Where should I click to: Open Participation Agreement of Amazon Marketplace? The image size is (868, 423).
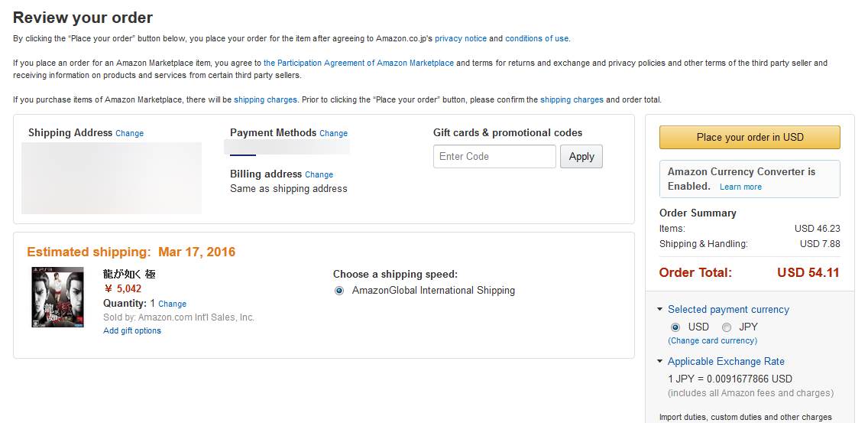358,63
